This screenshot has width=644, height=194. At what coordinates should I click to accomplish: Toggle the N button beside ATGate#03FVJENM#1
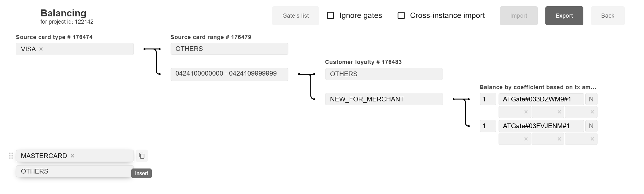591,126
